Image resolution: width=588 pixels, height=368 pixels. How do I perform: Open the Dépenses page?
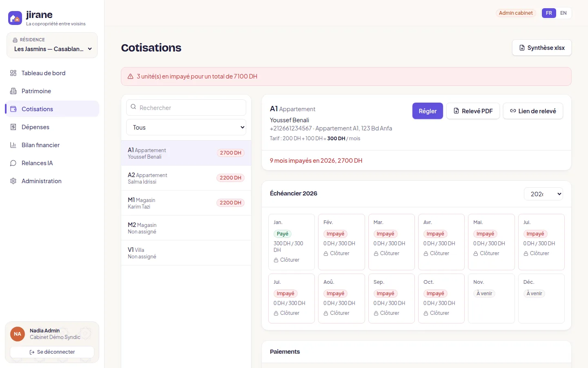[x=52, y=127]
